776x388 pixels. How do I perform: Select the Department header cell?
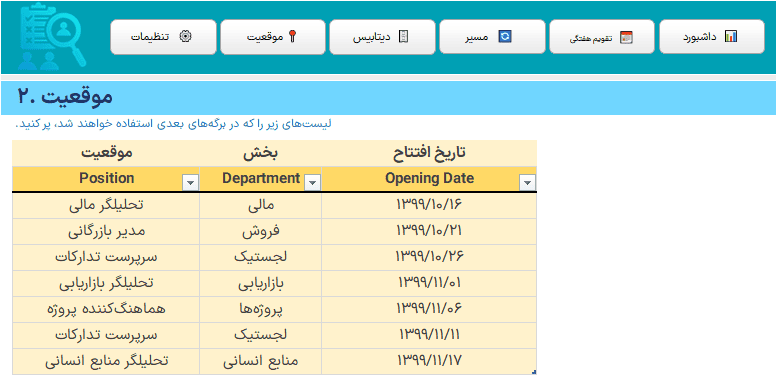tap(261, 179)
